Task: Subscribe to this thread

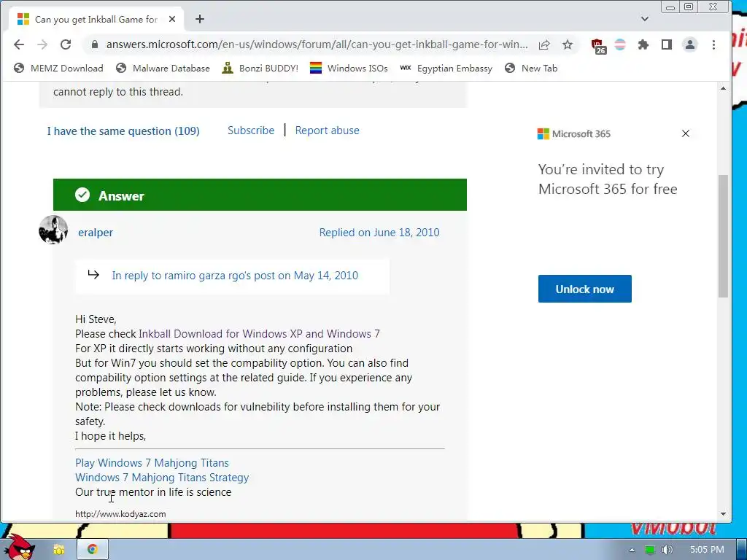Action: coord(251,131)
